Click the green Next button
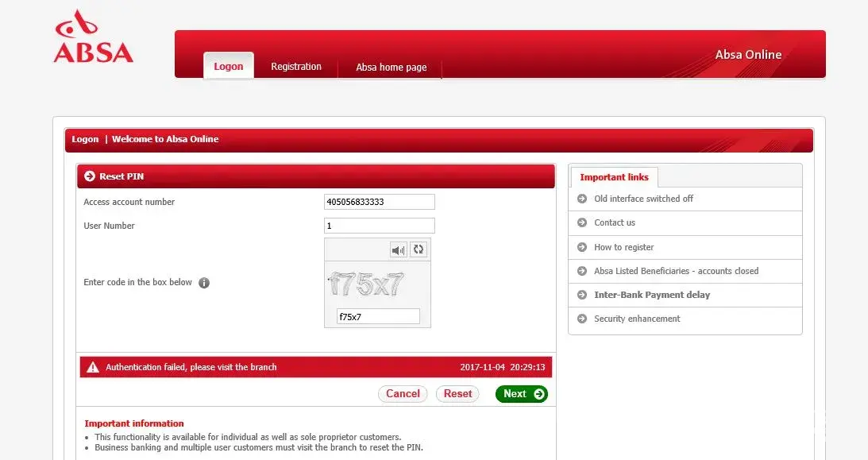Screen dimensions: 868x460 [522, 393]
